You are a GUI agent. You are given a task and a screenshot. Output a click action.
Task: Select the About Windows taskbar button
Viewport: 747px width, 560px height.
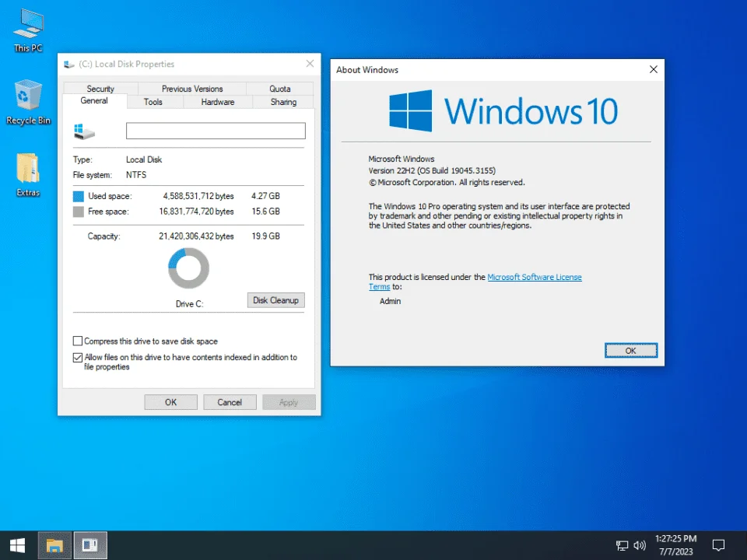point(90,545)
